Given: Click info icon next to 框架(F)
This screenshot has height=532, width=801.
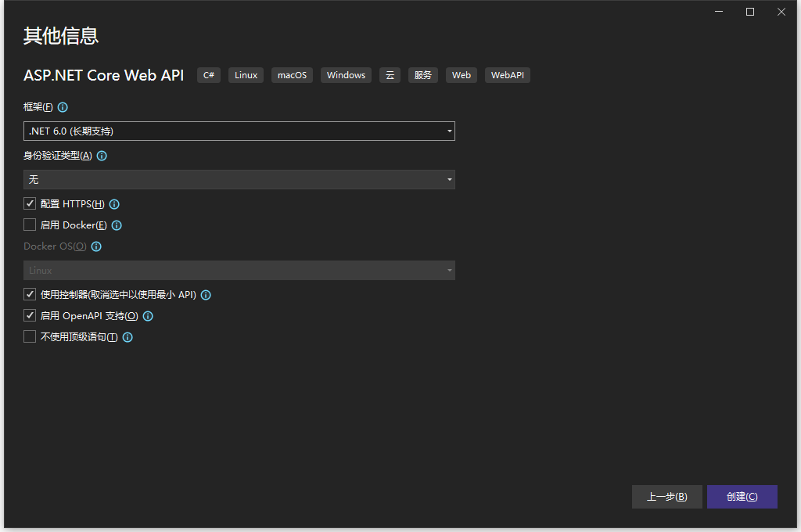Looking at the screenshot, I should [x=63, y=107].
